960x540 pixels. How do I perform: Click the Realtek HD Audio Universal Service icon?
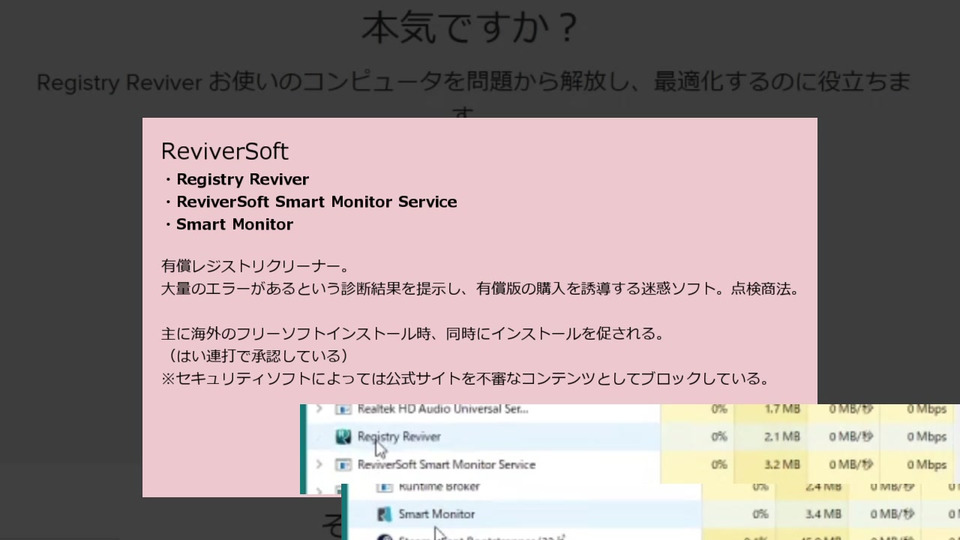[343, 409]
